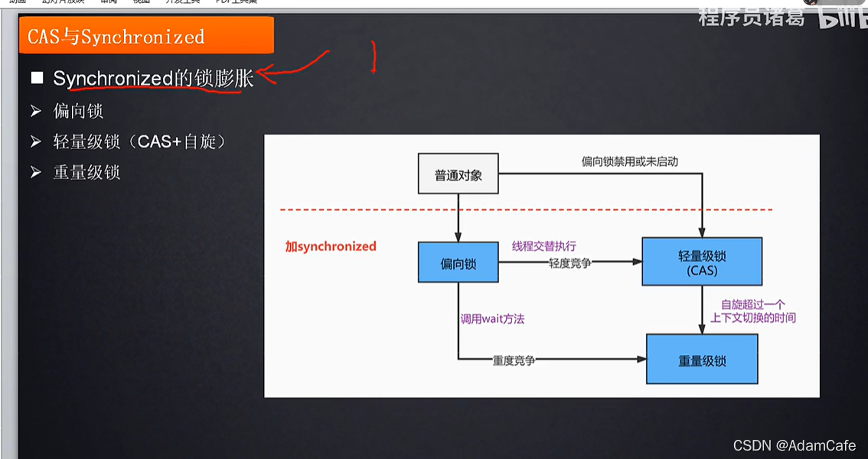This screenshot has width=868, height=459.
Task: Click the red "加synchronized" label
Action: [331, 246]
